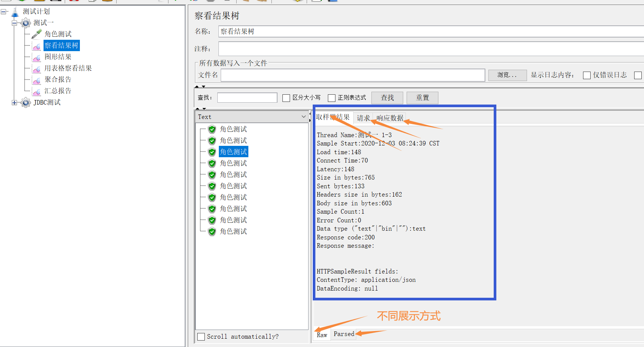Enable the 区分大小写 checkbox
Viewport: 644px width, 347px height.
[x=286, y=98]
